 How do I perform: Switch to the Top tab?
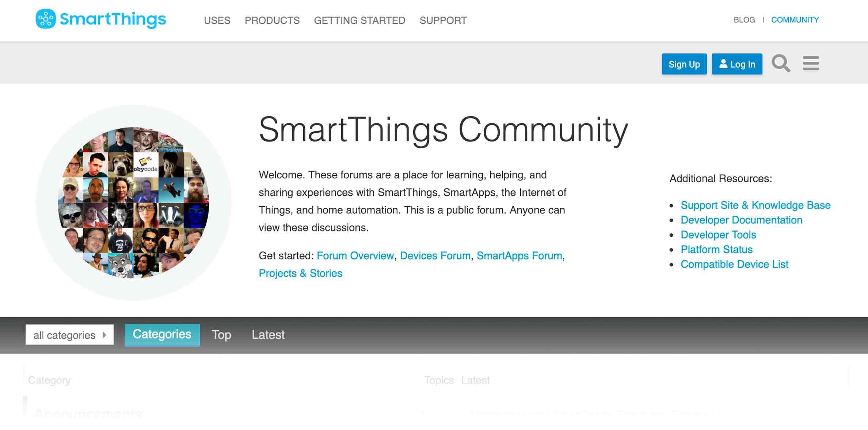221,335
